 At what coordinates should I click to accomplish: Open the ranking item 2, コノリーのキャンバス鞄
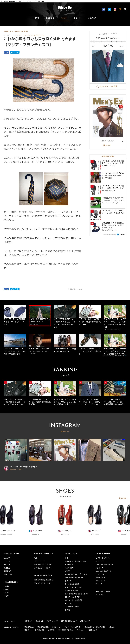click(x=40, y=393)
